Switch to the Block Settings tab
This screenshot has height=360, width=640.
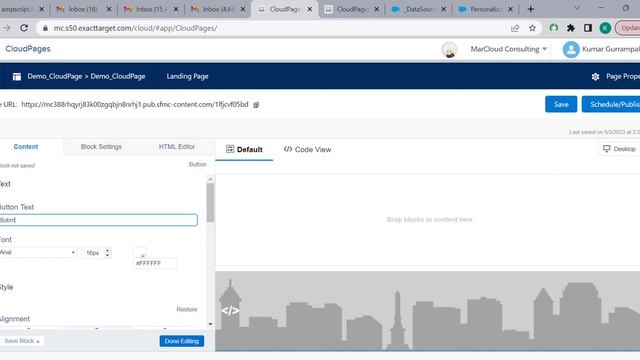pyautogui.click(x=101, y=147)
